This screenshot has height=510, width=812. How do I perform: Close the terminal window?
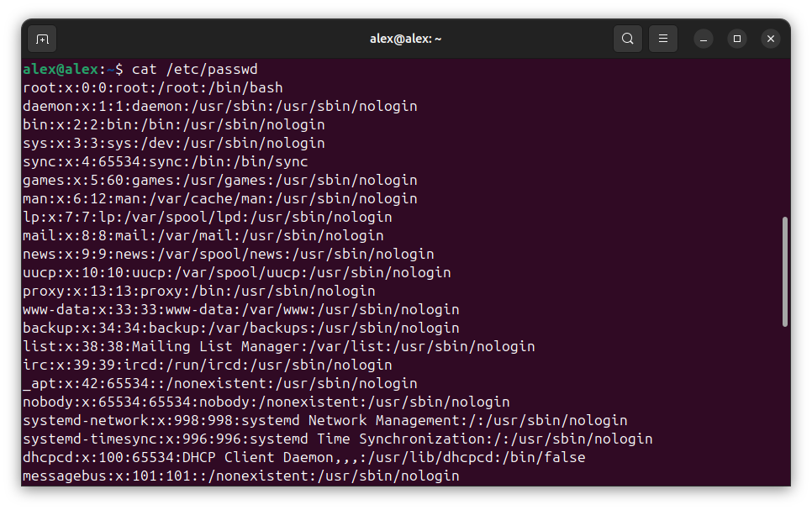point(771,39)
